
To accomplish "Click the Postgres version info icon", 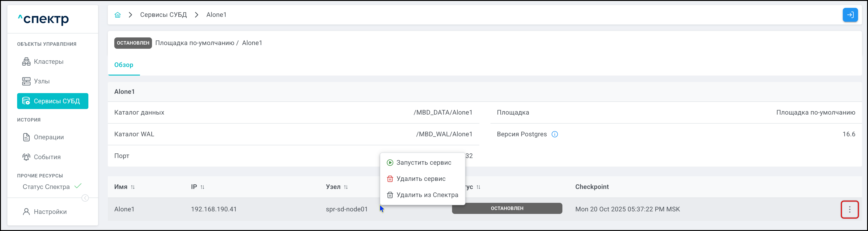I will (x=554, y=134).
